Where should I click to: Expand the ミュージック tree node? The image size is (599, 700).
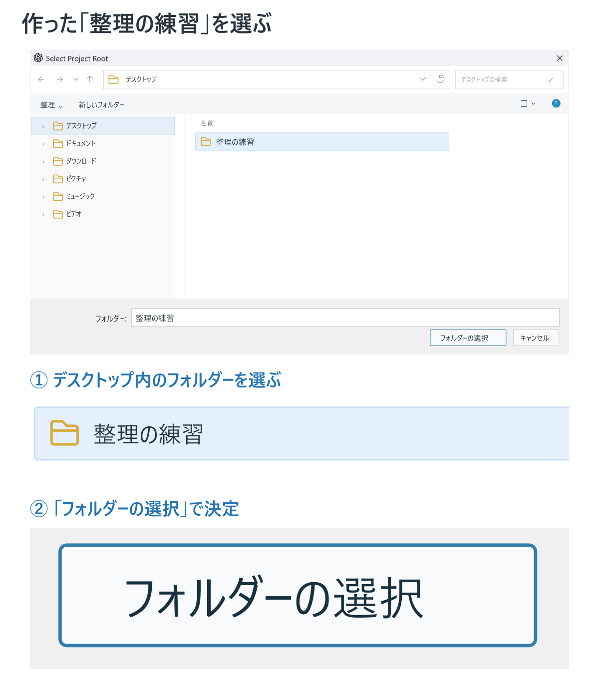coord(43,197)
